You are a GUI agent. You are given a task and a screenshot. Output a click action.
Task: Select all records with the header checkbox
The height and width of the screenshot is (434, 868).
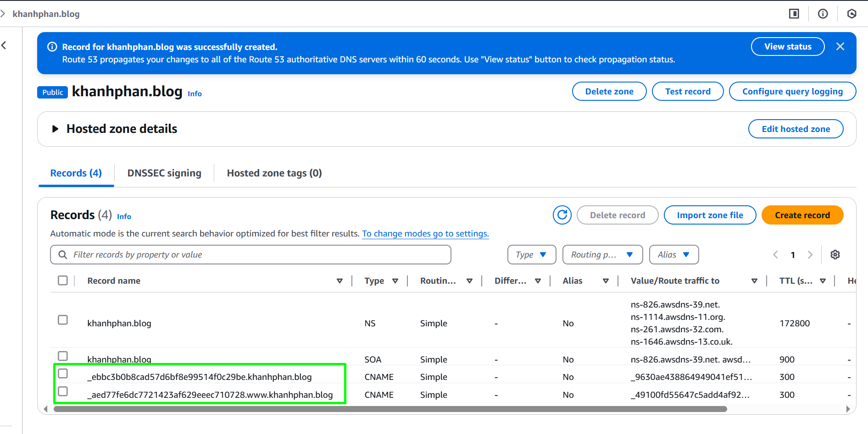click(x=63, y=280)
